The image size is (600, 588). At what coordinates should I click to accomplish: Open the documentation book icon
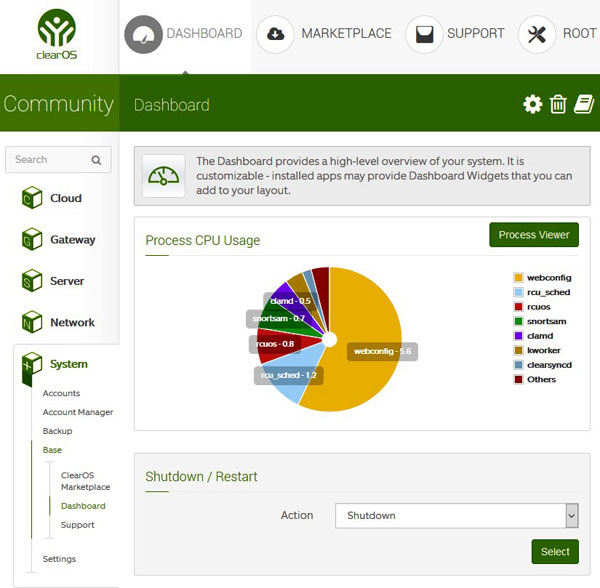(584, 104)
